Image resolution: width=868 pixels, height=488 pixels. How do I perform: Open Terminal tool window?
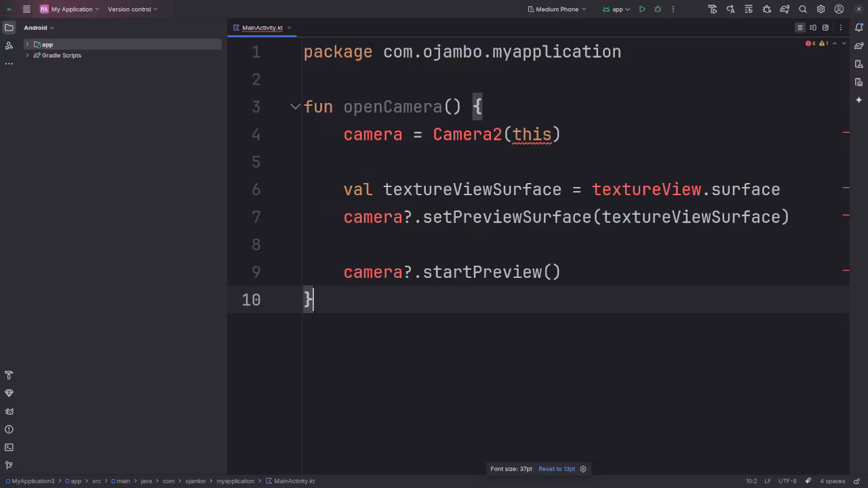[x=9, y=447]
